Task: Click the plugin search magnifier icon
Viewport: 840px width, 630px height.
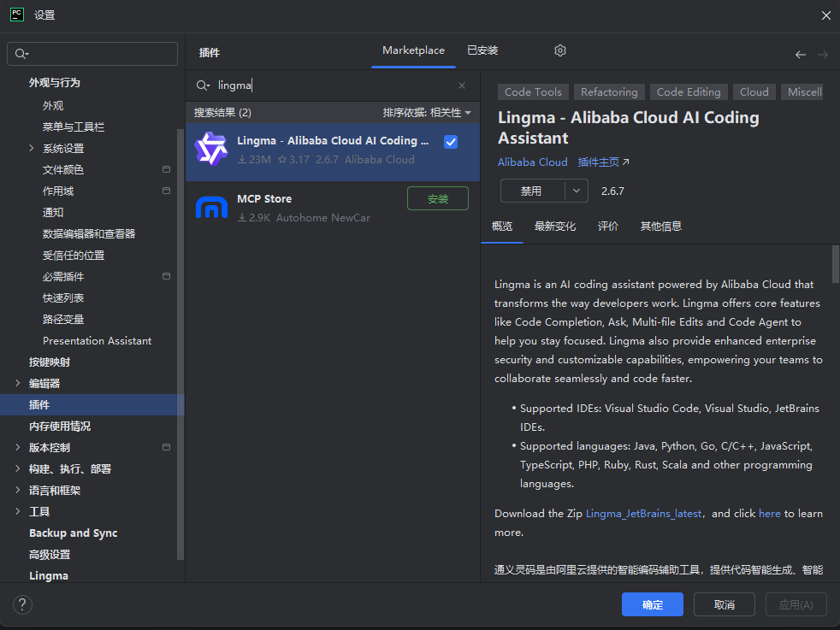Action: tap(203, 85)
